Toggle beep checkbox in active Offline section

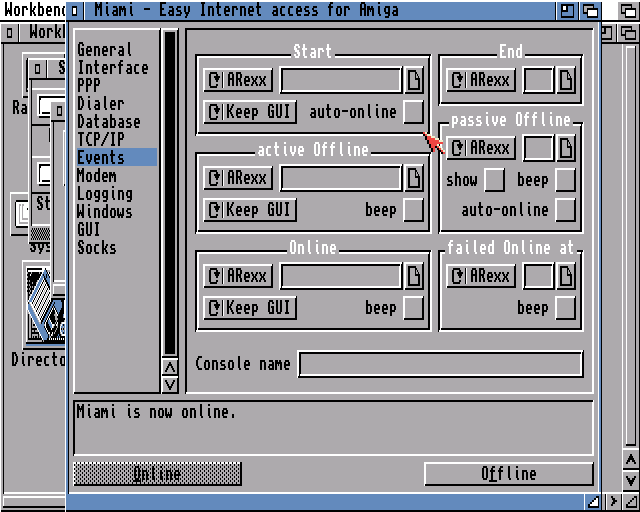coord(413,210)
